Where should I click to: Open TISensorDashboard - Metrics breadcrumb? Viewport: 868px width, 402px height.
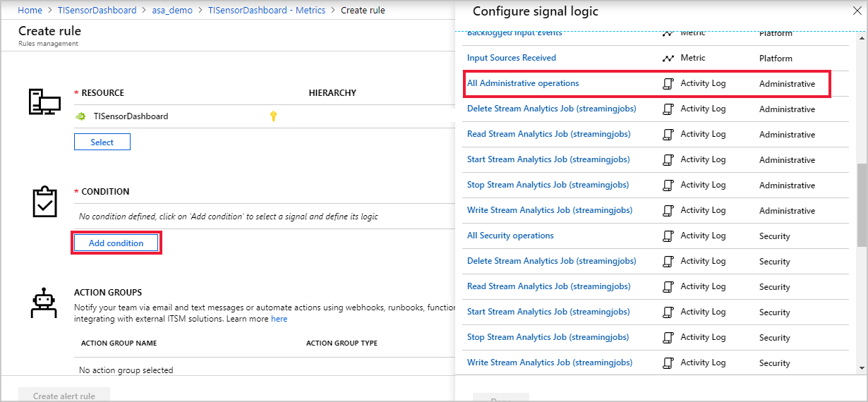pyautogui.click(x=267, y=11)
